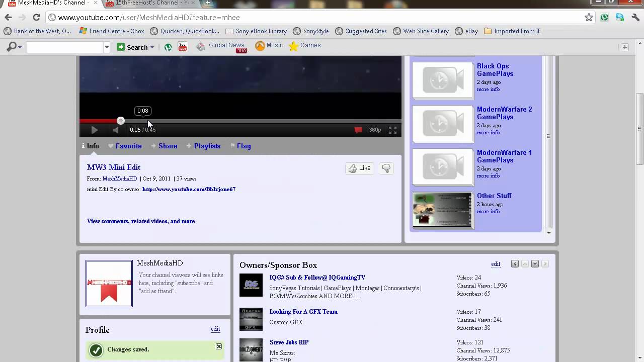
Task: Edit the Profile section
Action: (x=215, y=329)
